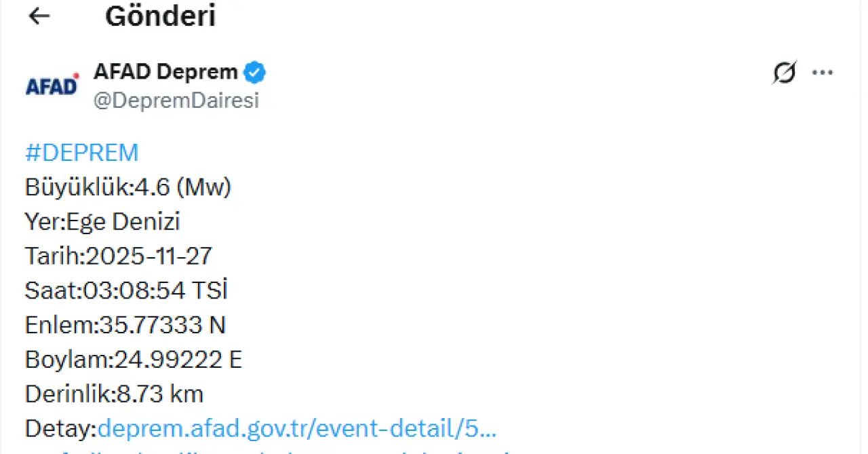Open the AFAD profile logo picture

click(x=52, y=86)
